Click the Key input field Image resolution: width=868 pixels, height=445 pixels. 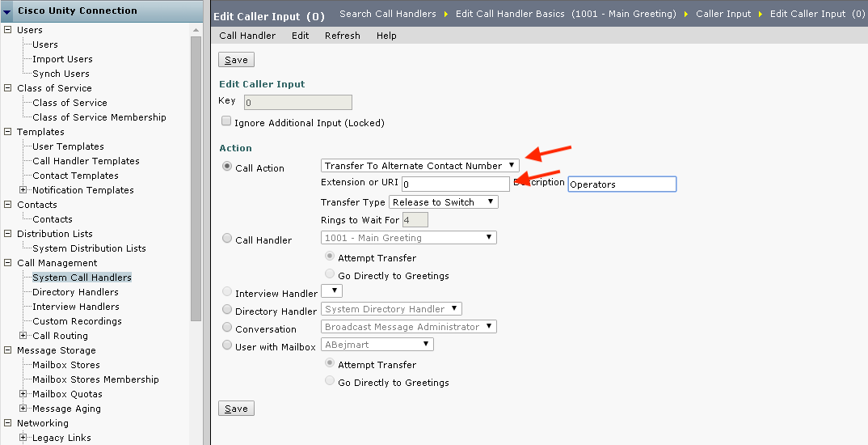pos(298,103)
